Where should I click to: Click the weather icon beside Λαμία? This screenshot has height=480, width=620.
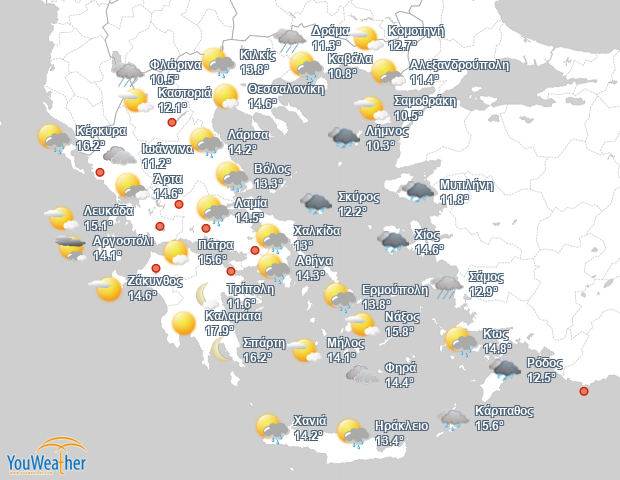[x=213, y=210]
